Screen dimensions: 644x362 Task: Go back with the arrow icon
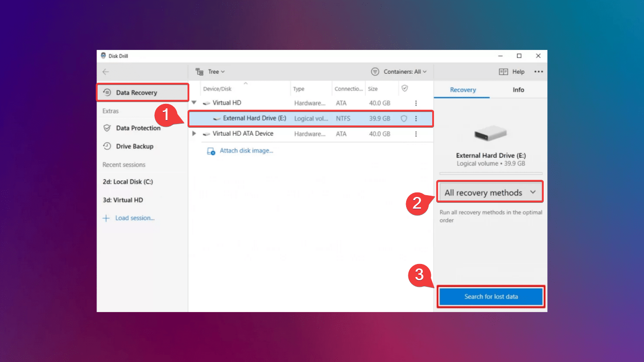coord(106,72)
